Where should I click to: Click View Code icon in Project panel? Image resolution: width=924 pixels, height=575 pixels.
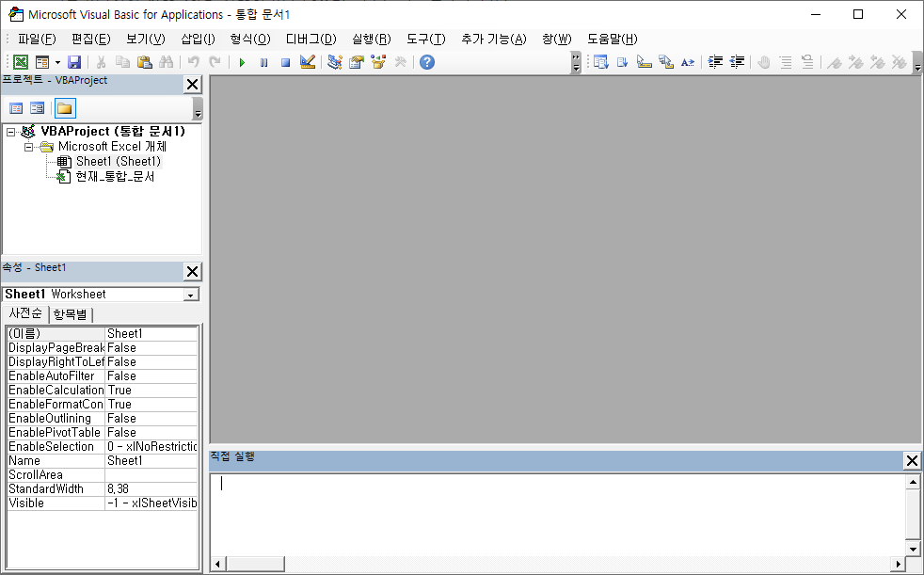16,108
